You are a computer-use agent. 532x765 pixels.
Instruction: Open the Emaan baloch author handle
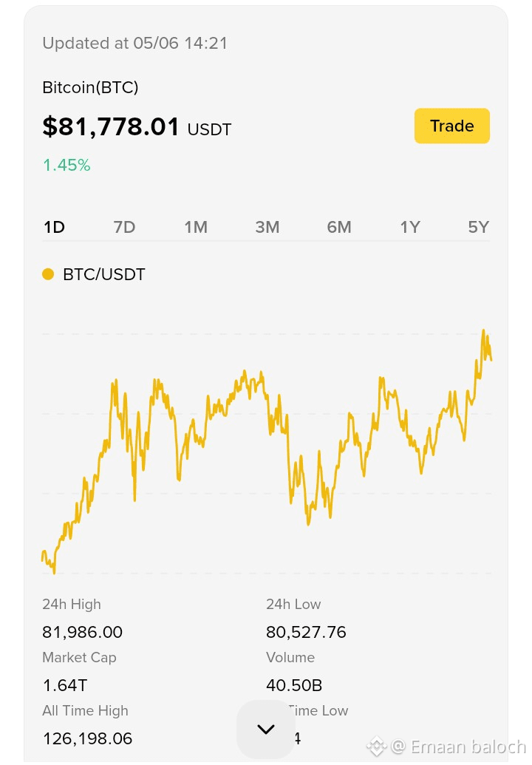(459, 747)
